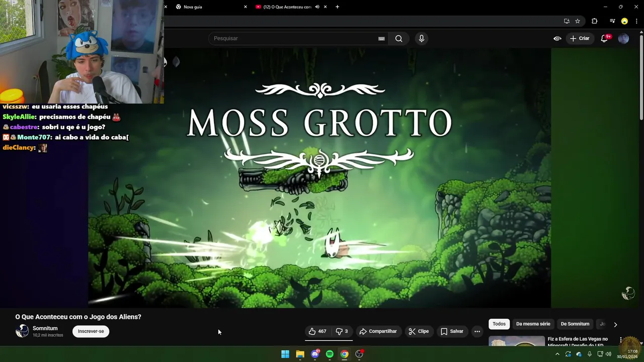644x362 pixels.
Task: Open the on-screen keyboard icon in search box
Action: 381,38
